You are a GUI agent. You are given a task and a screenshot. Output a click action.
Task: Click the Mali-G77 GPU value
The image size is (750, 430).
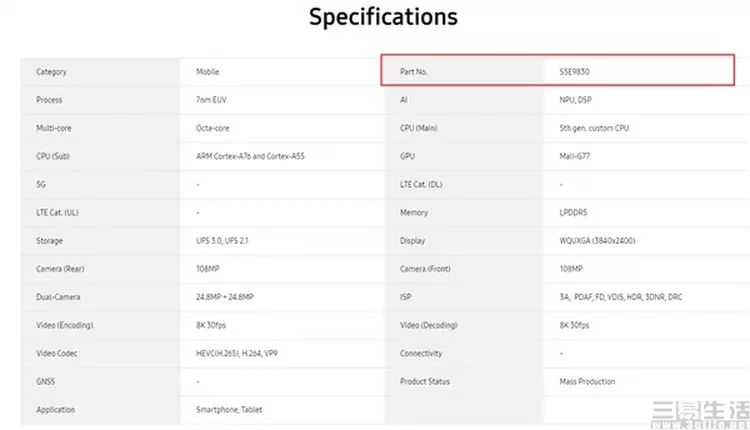[575, 156]
